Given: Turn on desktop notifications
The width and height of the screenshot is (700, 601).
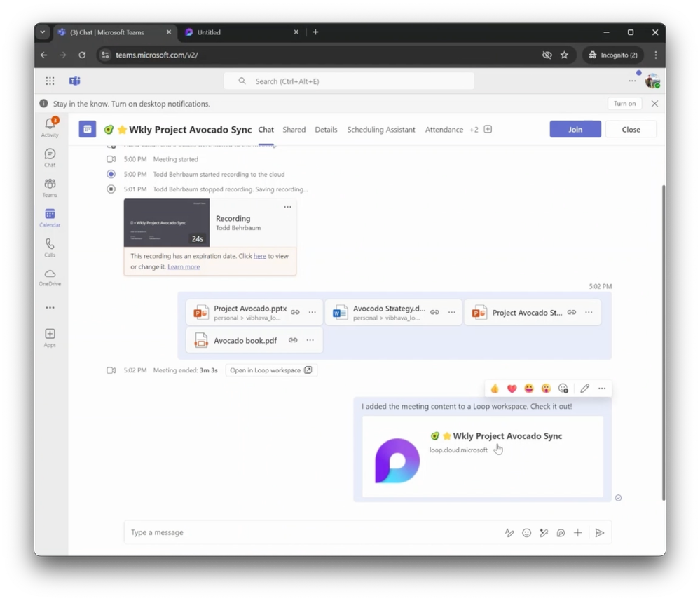Looking at the screenshot, I should 624,104.
